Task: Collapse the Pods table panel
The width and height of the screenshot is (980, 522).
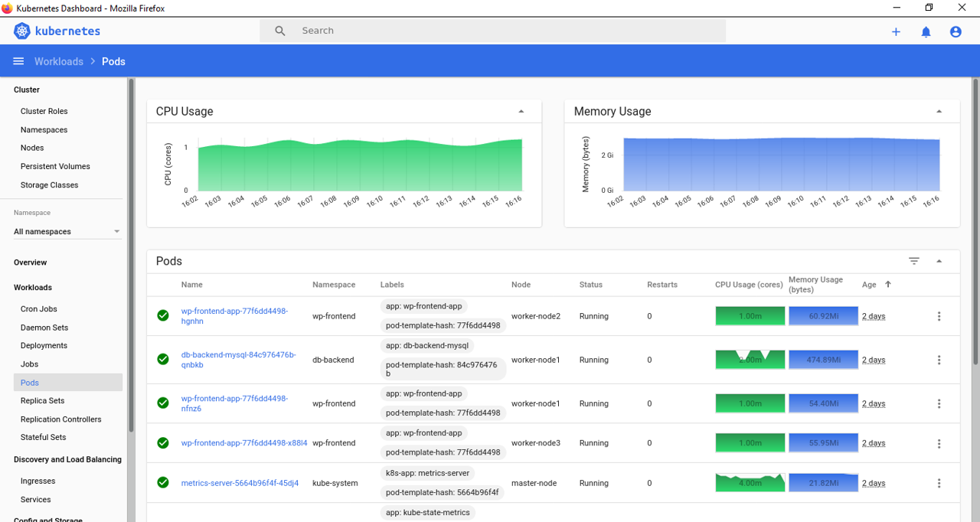Action: [x=939, y=260]
